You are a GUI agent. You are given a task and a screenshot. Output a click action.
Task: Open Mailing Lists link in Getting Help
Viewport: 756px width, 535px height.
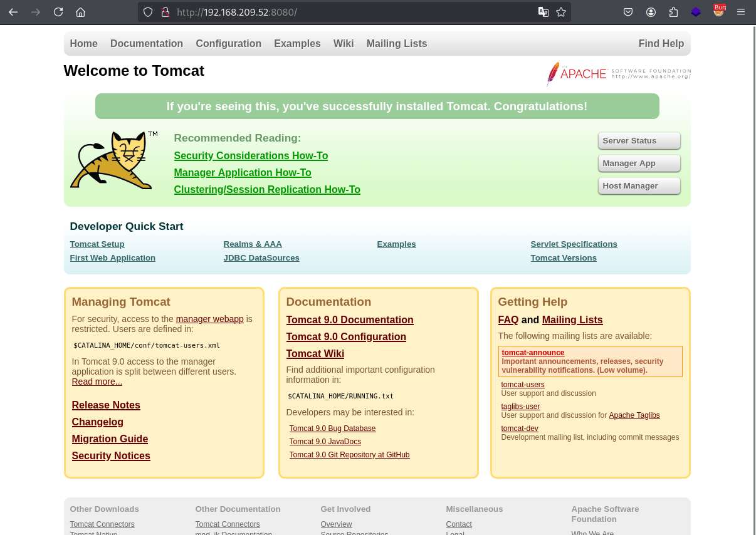(x=572, y=320)
